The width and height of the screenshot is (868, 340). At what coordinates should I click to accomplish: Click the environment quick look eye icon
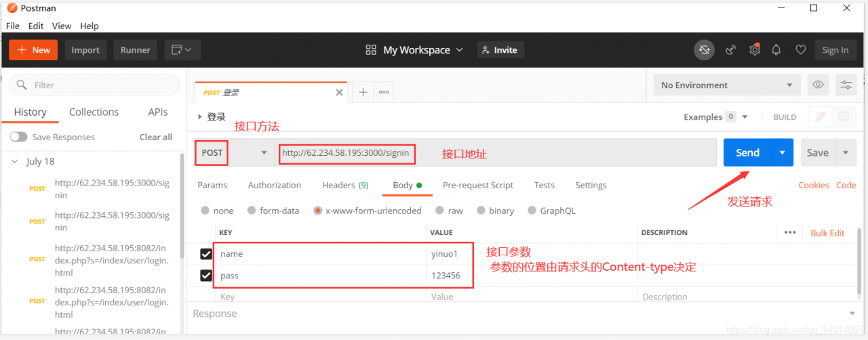(x=818, y=85)
